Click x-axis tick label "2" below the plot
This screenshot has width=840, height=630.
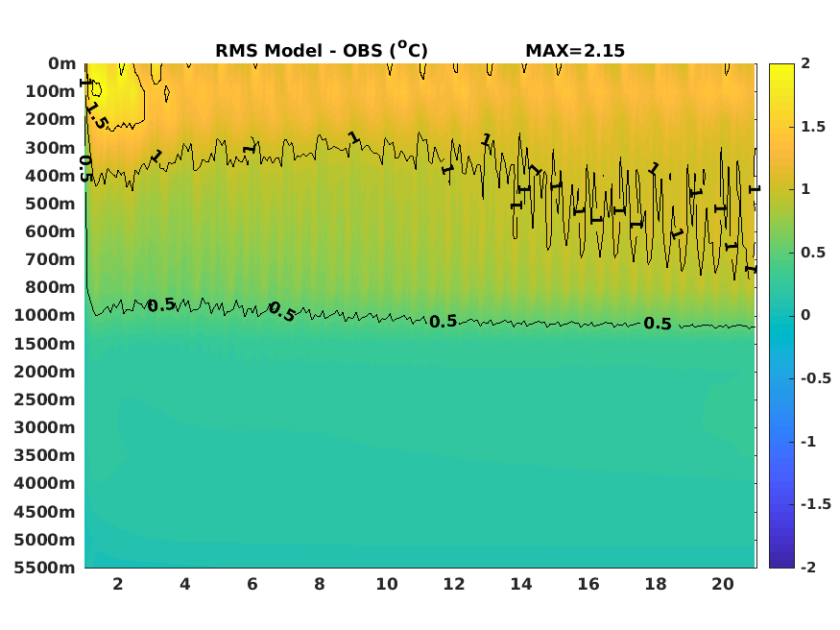click(118, 584)
